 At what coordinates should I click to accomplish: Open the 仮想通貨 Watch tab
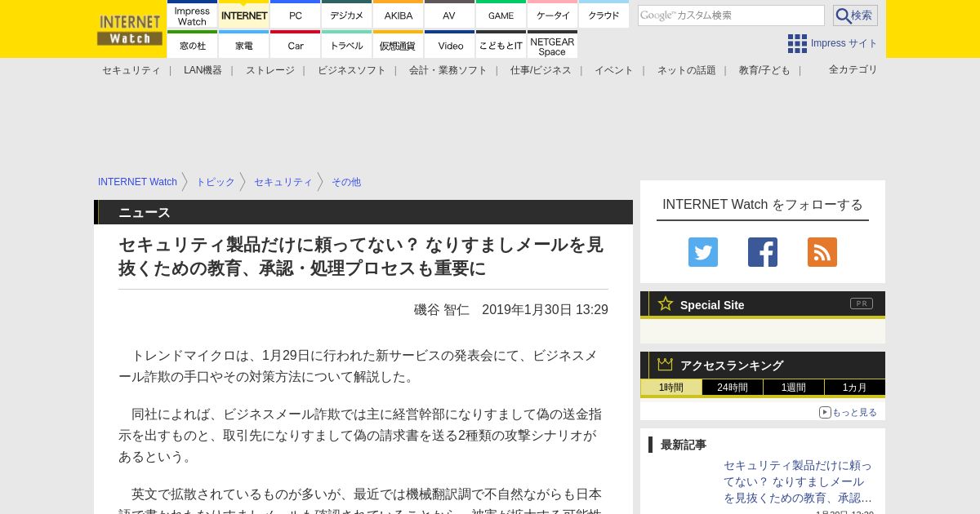[x=399, y=45]
